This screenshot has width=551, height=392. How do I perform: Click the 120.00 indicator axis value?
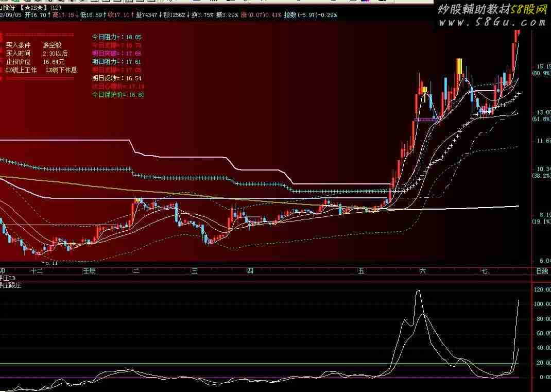tap(542, 289)
